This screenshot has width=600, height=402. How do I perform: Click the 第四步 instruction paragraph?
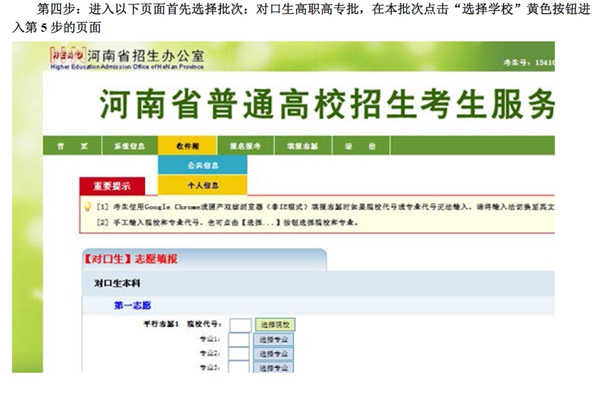pyautogui.click(x=302, y=18)
